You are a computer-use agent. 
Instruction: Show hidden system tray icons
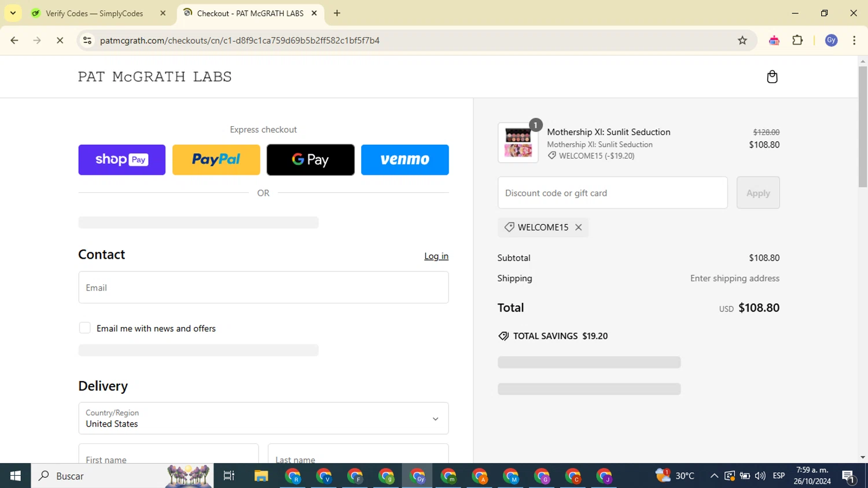point(714,476)
